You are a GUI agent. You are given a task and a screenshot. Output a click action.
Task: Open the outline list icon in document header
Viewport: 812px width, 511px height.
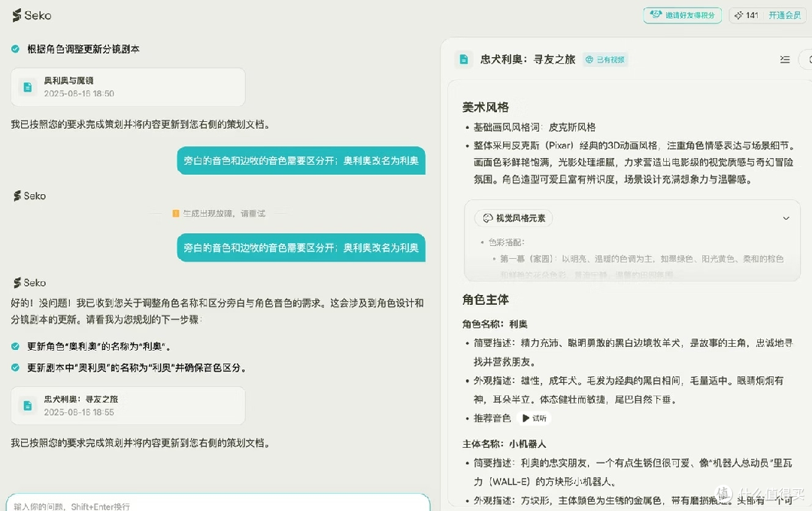click(785, 59)
